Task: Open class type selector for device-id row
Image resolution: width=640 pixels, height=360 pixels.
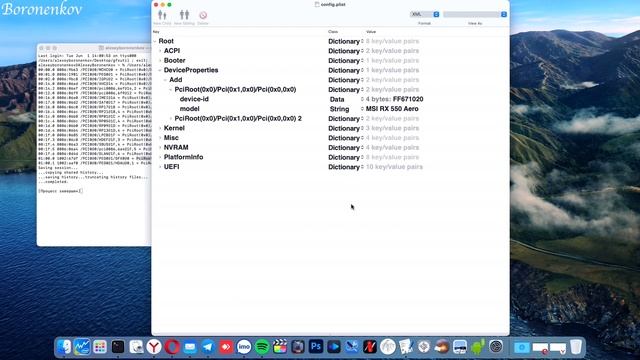Action: coord(362,99)
